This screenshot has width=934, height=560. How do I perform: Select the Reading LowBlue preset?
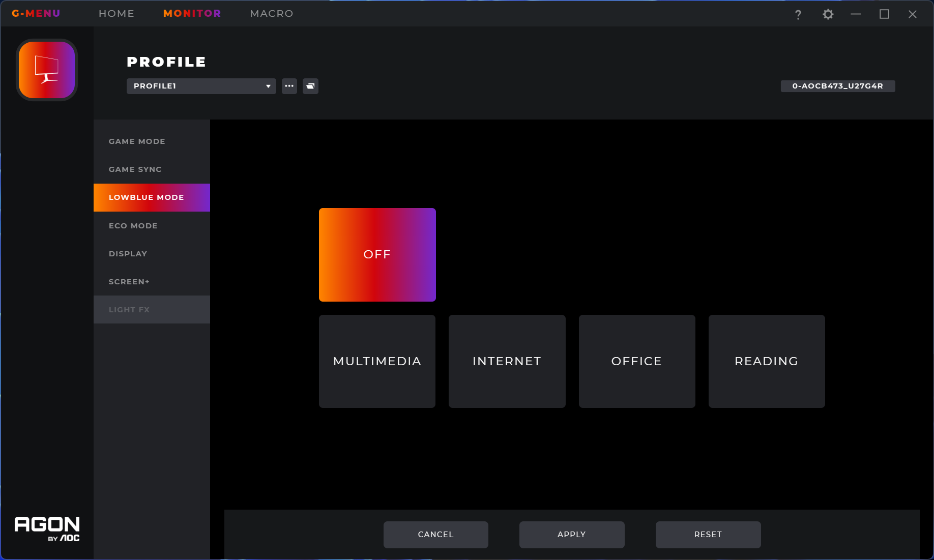(x=766, y=361)
